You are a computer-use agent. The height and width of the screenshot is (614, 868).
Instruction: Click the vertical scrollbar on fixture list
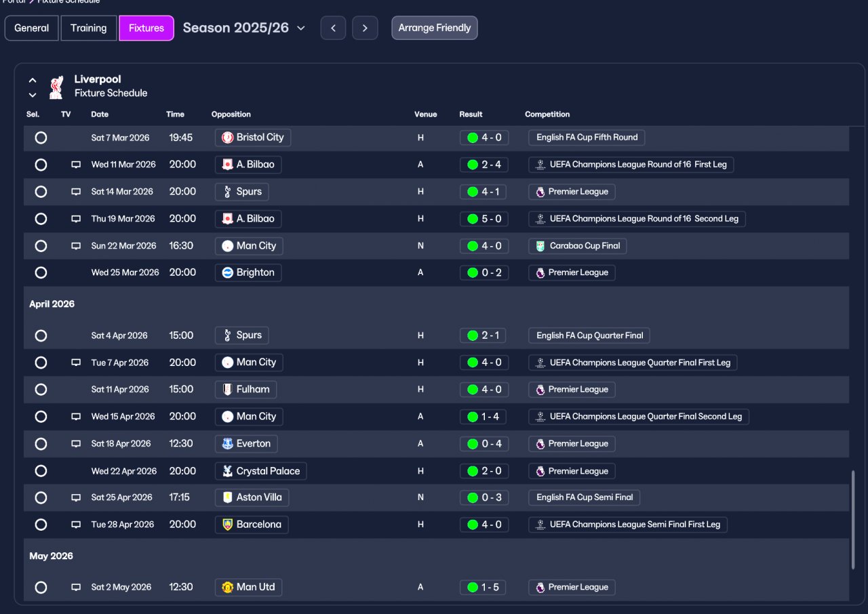[853, 520]
